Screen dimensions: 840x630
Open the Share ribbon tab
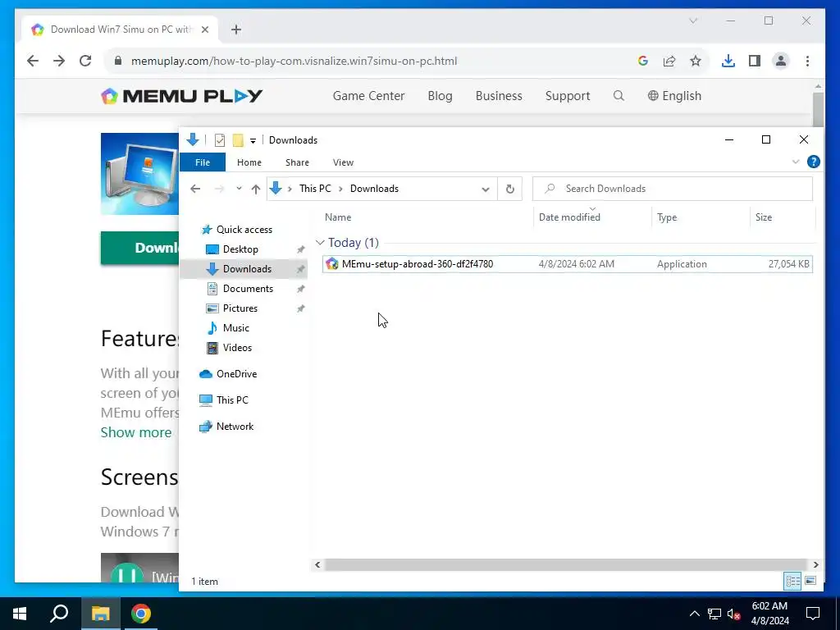(297, 162)
